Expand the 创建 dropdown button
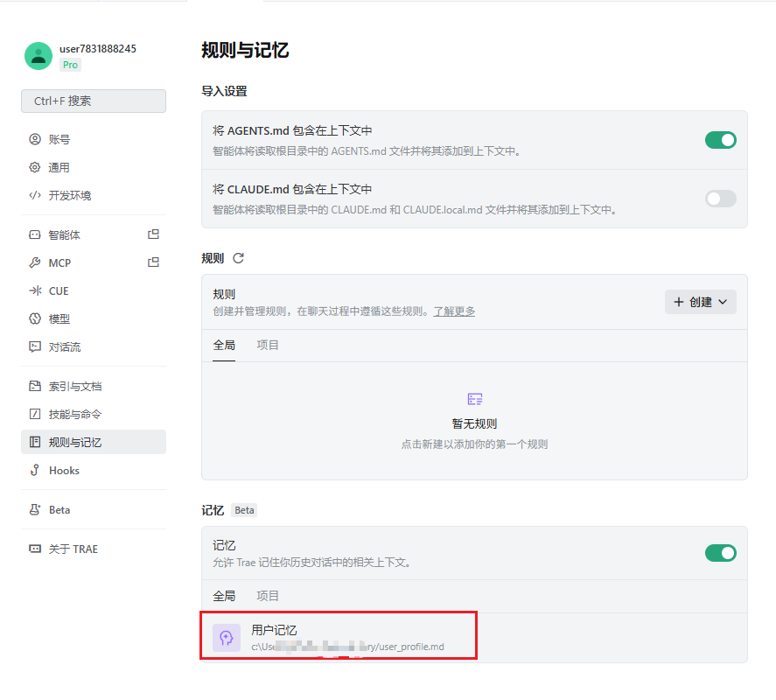Viewport: 776px width, 700px height. (700, 302)
